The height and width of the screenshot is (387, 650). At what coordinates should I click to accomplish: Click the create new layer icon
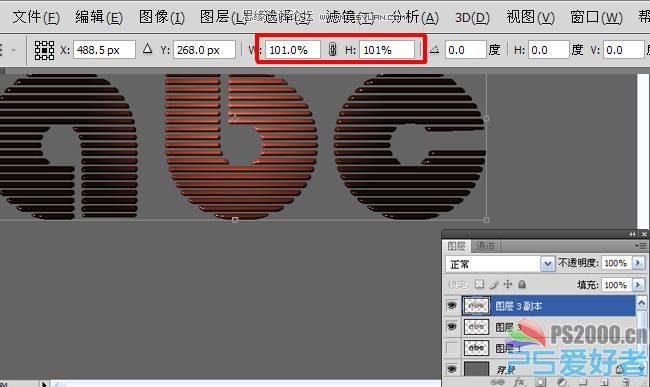pos(604,382)
